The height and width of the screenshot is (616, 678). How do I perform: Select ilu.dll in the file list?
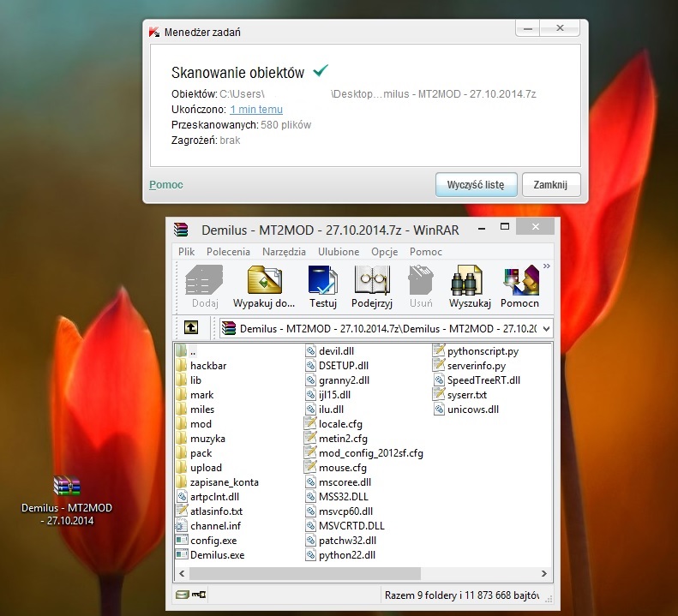[x=325, y=410]
